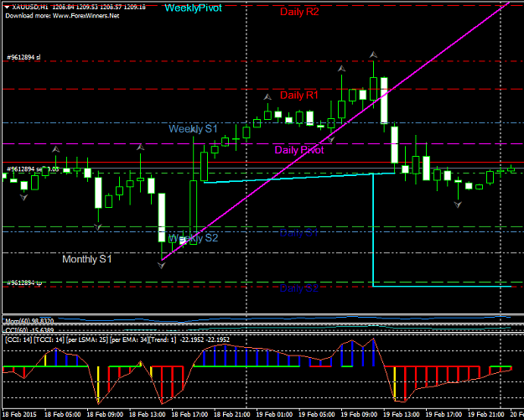Viewport: 524px width, 420px height.
Task: Click '19 Feb 01:00' on the time axis
Action: tap(275, 415)
